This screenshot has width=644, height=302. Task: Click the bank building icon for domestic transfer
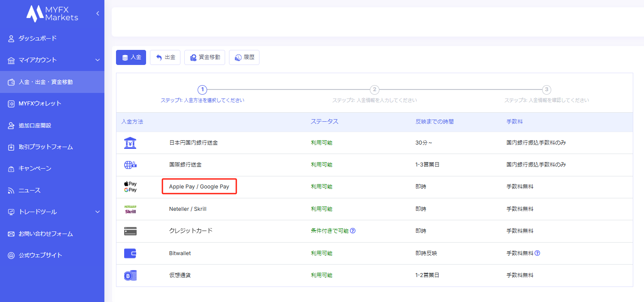(130, 143)
